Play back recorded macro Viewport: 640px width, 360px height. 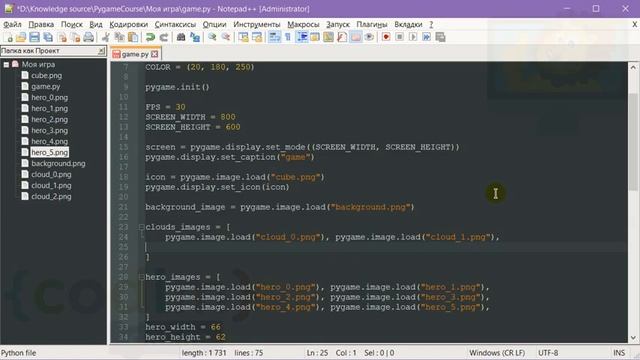pyautogui.click(x=413, y=38)
